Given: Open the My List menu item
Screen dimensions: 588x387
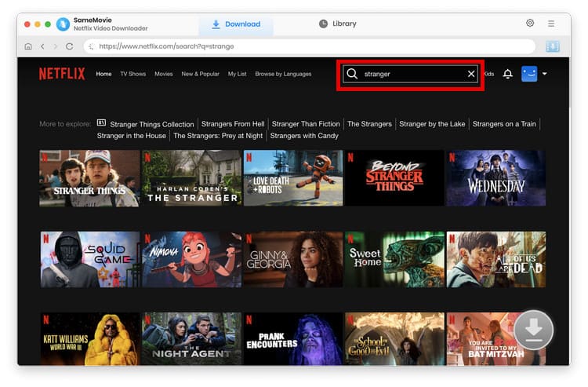Looking at the screenshot, I should (x=237, y=74).
